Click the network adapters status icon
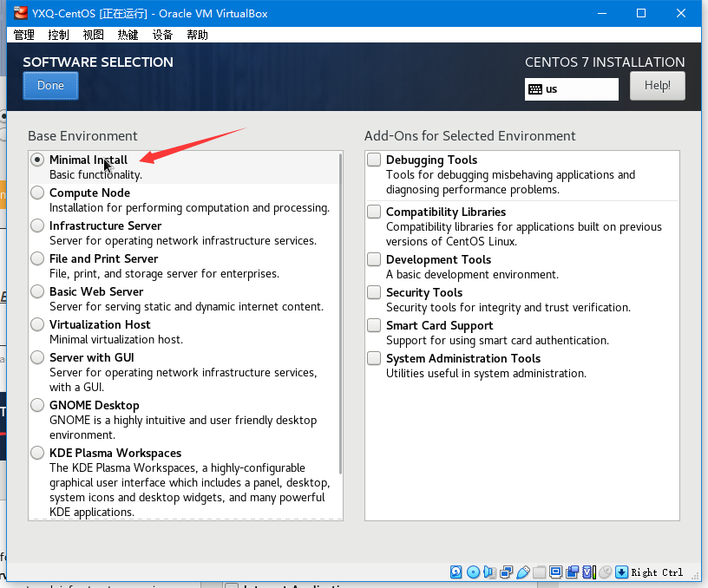Screen dimensions: 708x588 pos(506,572)
